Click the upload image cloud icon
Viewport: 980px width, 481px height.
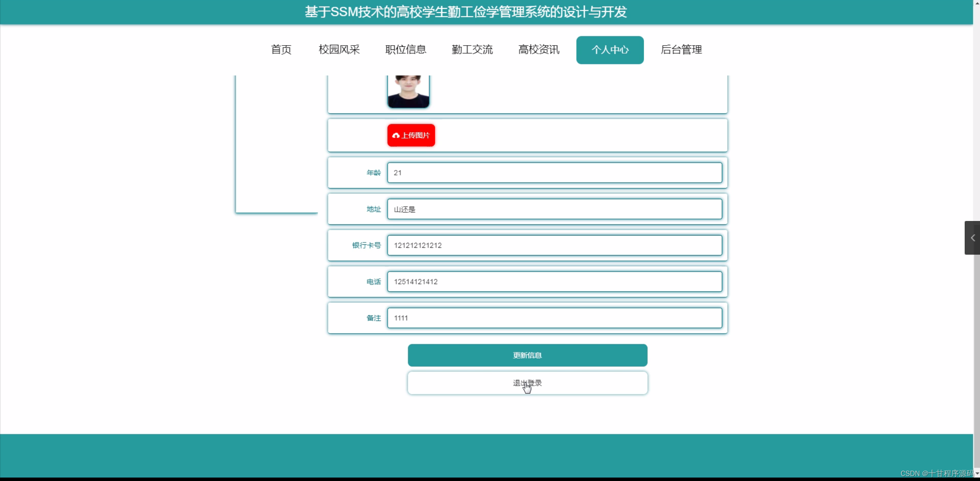[396, 135]
